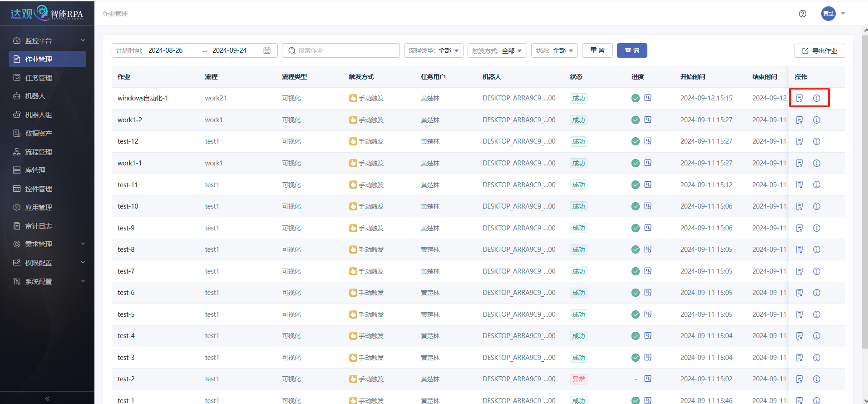The width and height of the screenshot is (868, 404).
Task: Open the work21 process link
Action: 216,98
